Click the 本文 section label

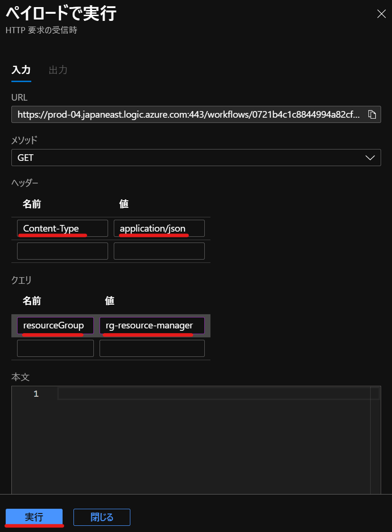pyautogui.click(x=20, y=377)
